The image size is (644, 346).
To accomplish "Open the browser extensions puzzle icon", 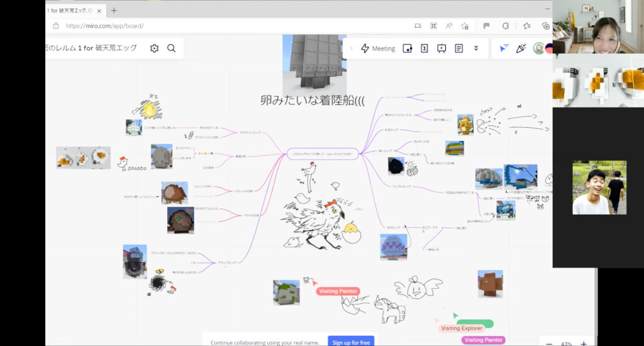I will click(506, 26).
